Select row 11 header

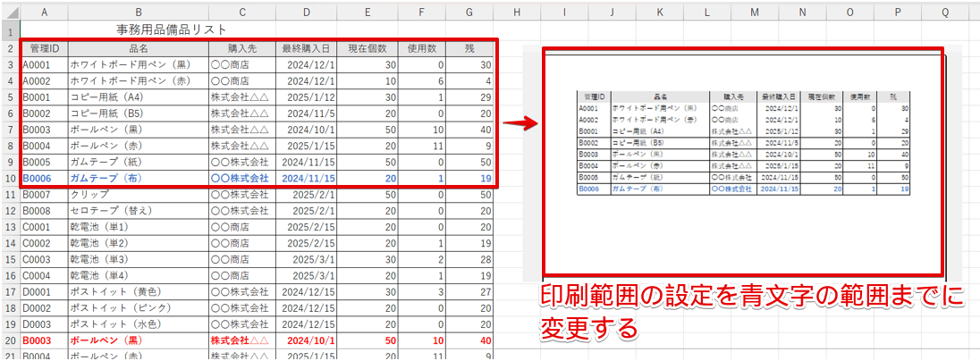pyautogui.click(x=10, y=194)
